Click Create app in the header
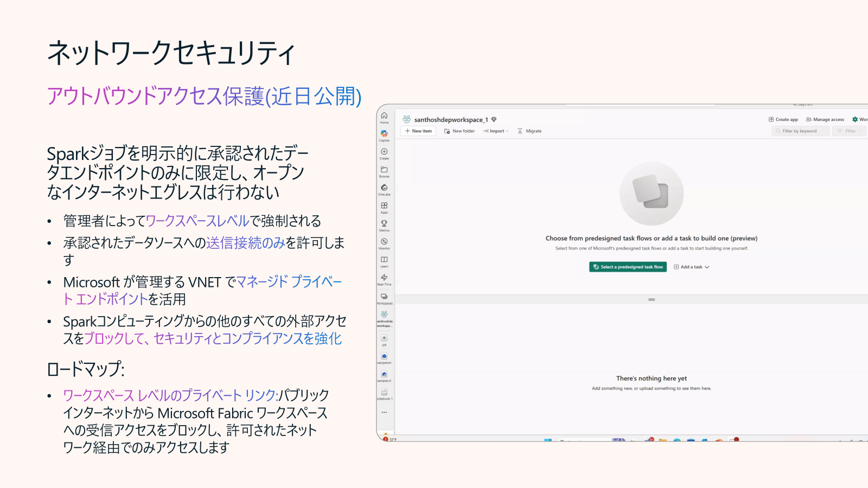868x488 pixels. click(783, 119)
